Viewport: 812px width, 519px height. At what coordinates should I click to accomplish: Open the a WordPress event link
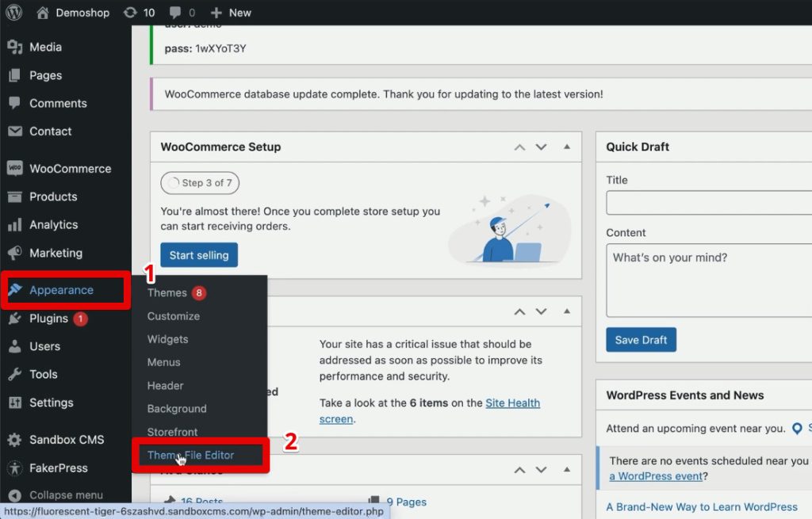point(656,476)
